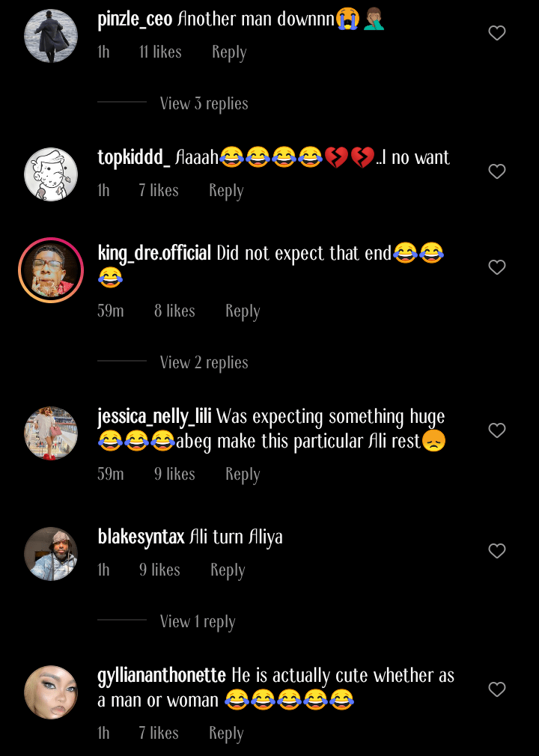Image resolution: width=539 pixels, height=756 pixels.
Task: Like blakesyntax's 'Ali turn Aliya' comment
Action: pyautogui.click(x=497, y=551)
